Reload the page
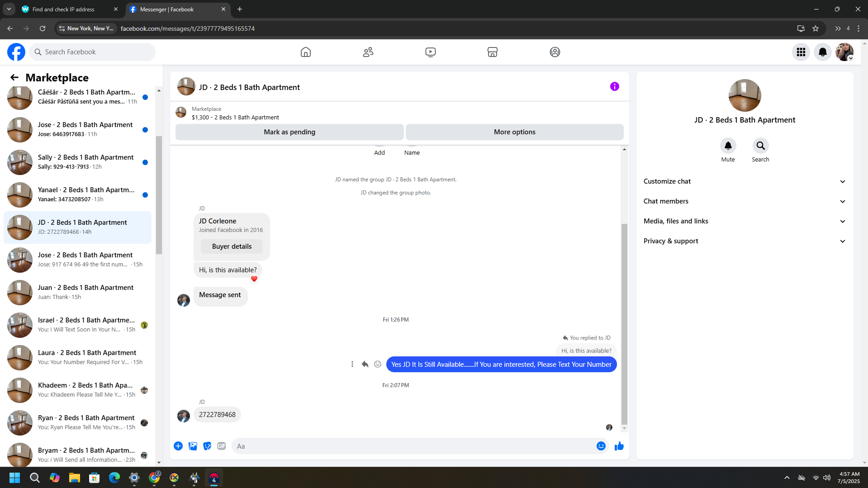This screenshot has width=868, height=488. [43, 28]
